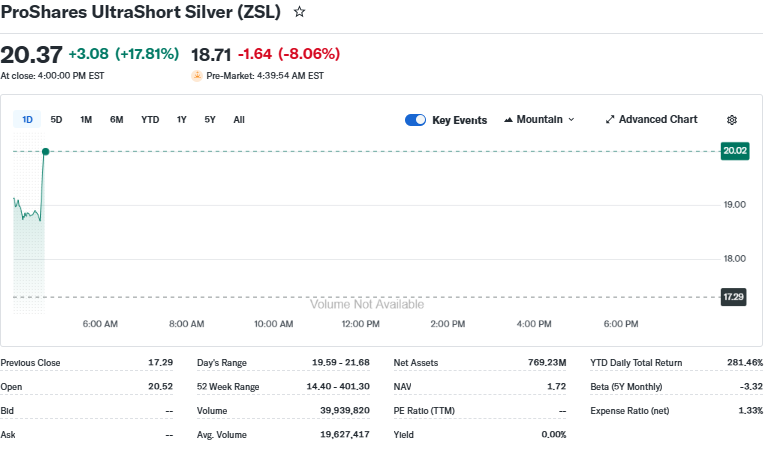Click the 17.29 previous close price tag
Screen dimensions: 773x450
tap(734, 297)
